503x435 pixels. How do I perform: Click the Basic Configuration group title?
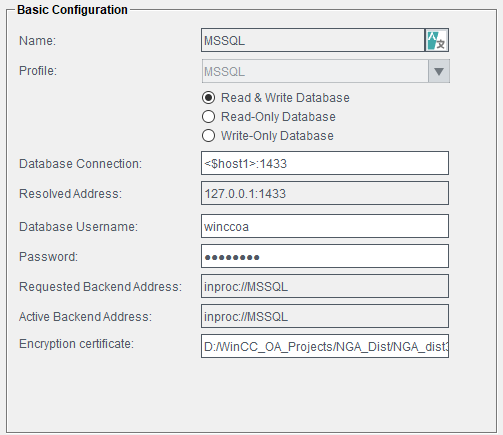72,10
